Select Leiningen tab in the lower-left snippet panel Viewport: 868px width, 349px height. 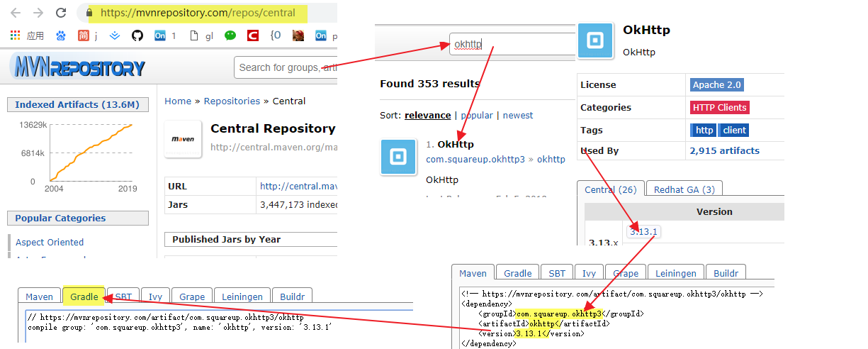242,297
